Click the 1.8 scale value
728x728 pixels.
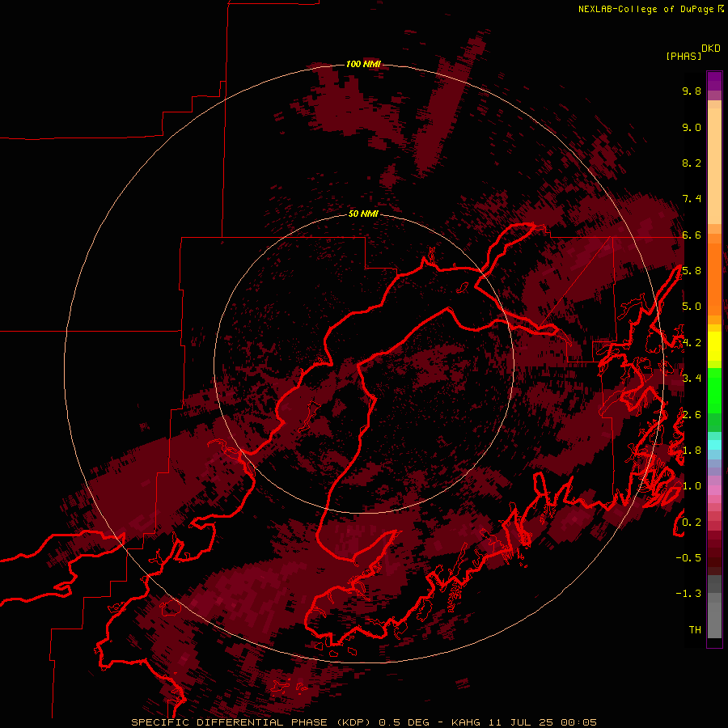692,451
